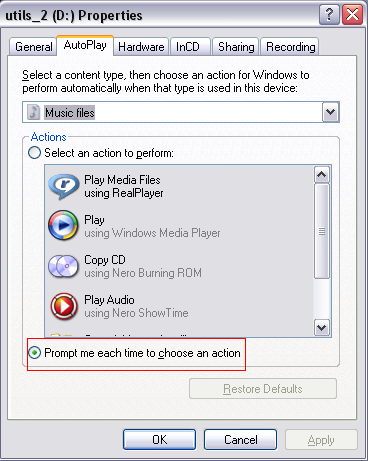368x461 pixels.
Task: Click the Windows Media Player icon
Action: [x=63, y=225]
